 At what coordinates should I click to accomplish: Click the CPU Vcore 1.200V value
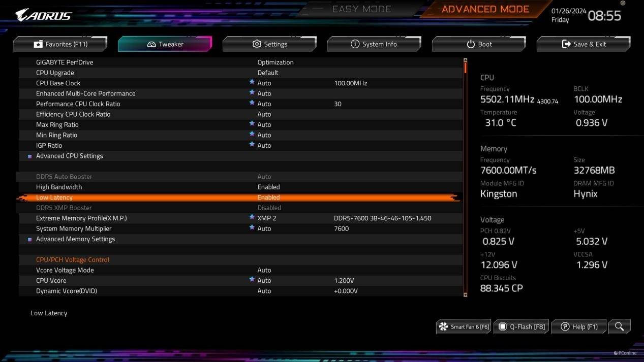coord(344,281)
